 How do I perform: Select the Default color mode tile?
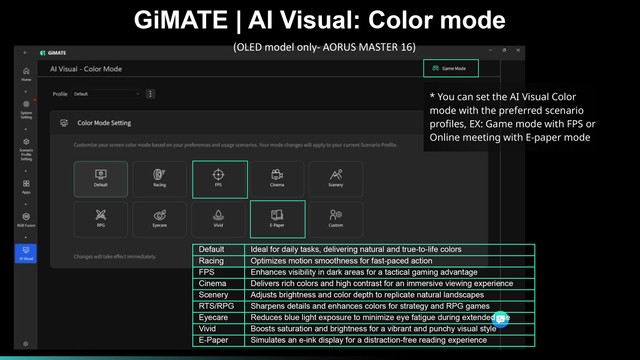pyautogui.click(x=101, y=179)
